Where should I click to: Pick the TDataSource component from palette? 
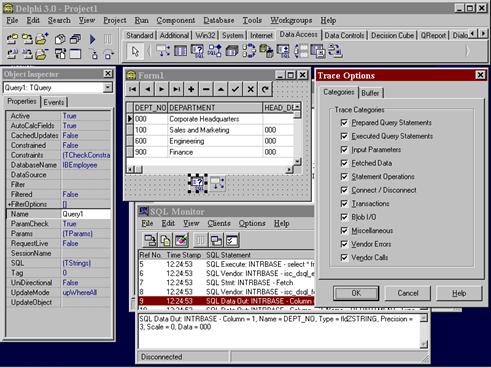[x=163, y=51]
